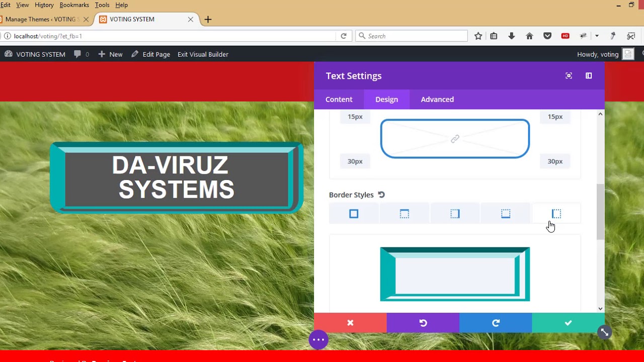This screenshot has height=362, width=644.
Task: Click Edit Page in admin bar
Action: [x=151, y=54]
